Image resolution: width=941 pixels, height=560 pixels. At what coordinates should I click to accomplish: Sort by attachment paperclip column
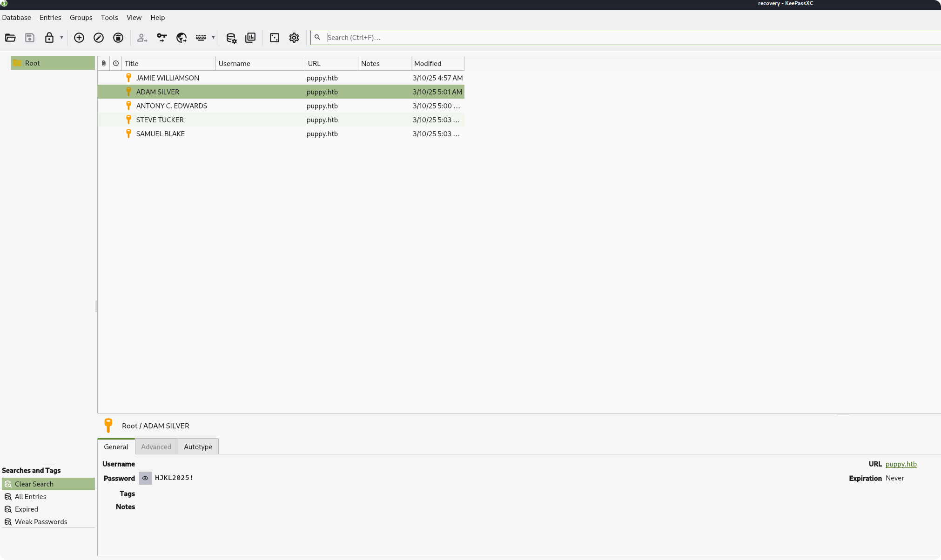pyautogui.click(x=104, y=63)
